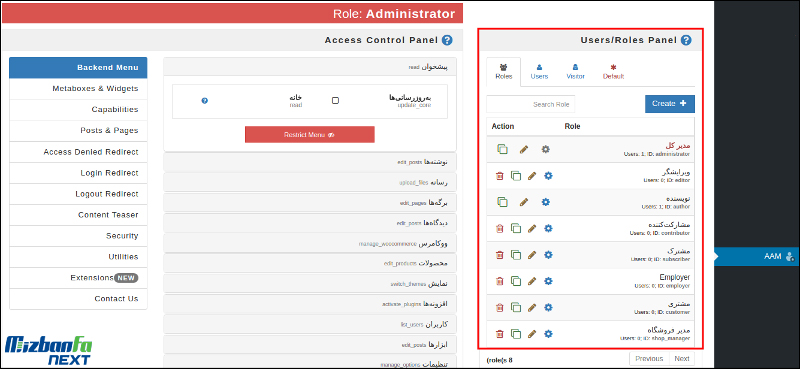800x369 pixels.
Task: Delete the Employer role
Action: pyautogui.click(x=500, y=281)
